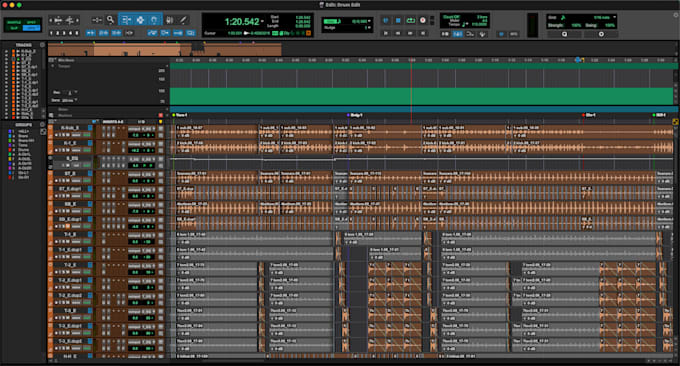Click the I/O column header
The height and width of the screenshot is (366, 680).
click(x=141, y=122)
